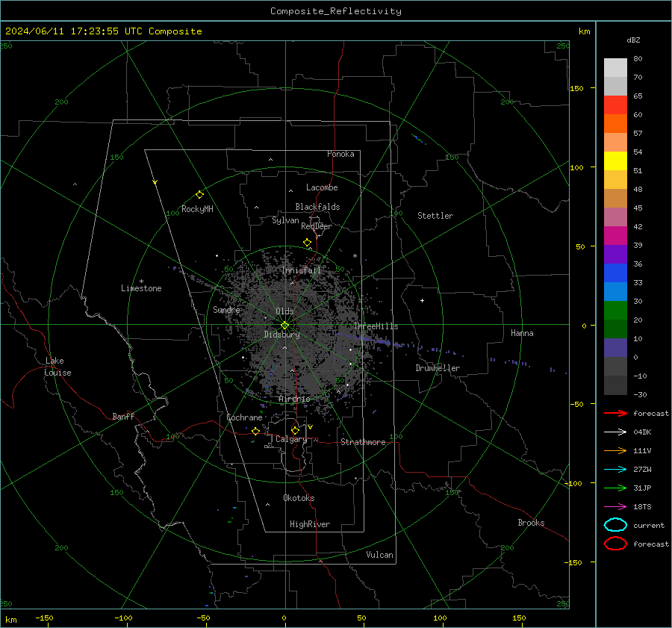Click the Okotoks city label

point(299,498)
